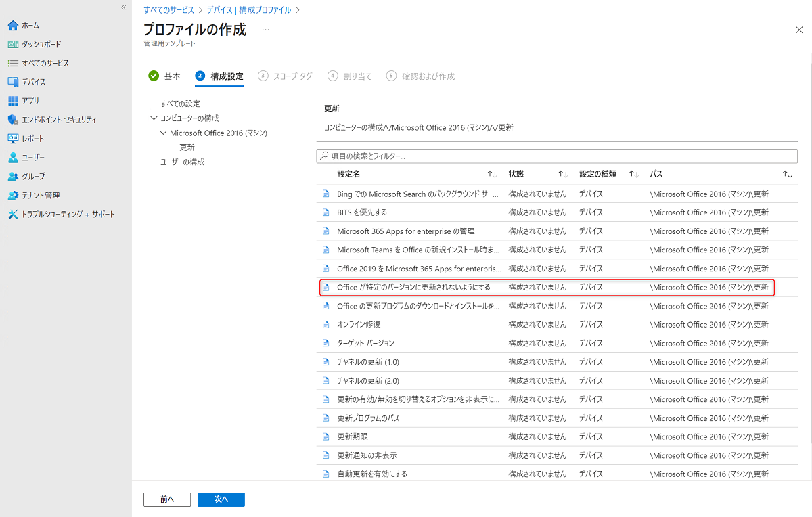This screenshot has width=812, height=517.
Task: Open すべてのサービス breadcrumb link
Action: click(168, 10)
